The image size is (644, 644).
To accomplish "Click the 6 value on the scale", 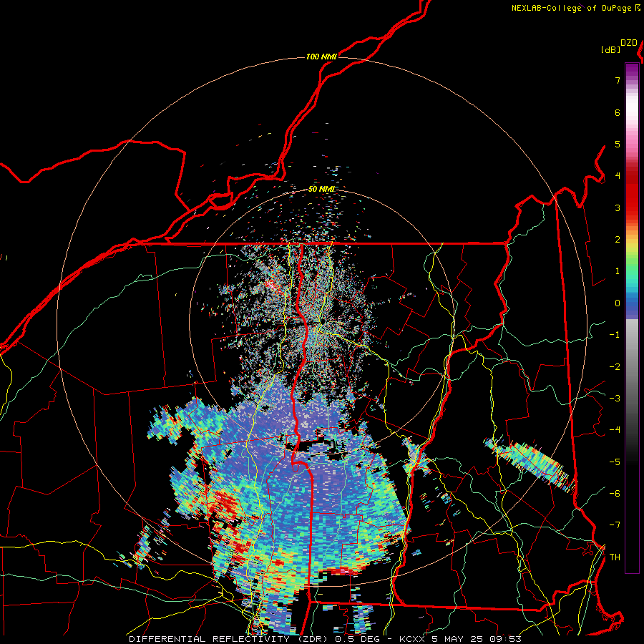I will point(618,112).
